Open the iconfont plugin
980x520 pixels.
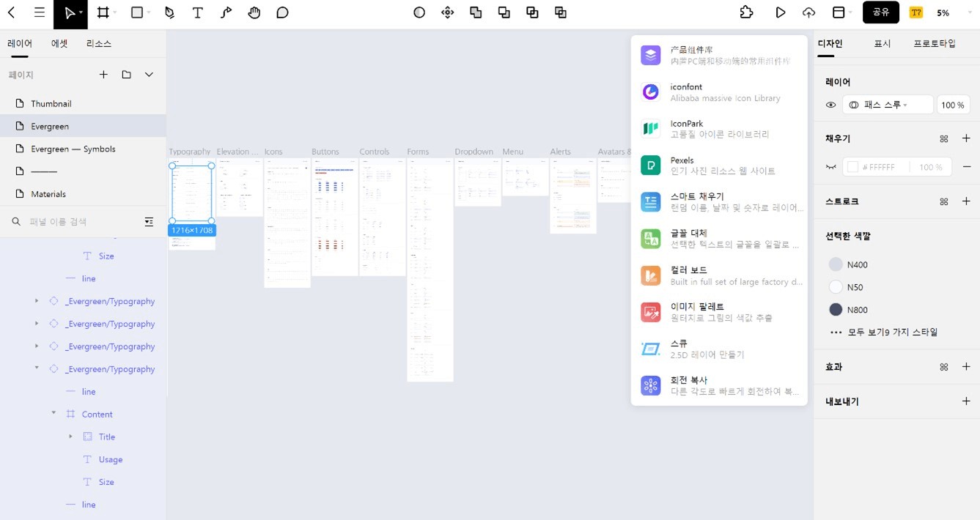[719, 92]
